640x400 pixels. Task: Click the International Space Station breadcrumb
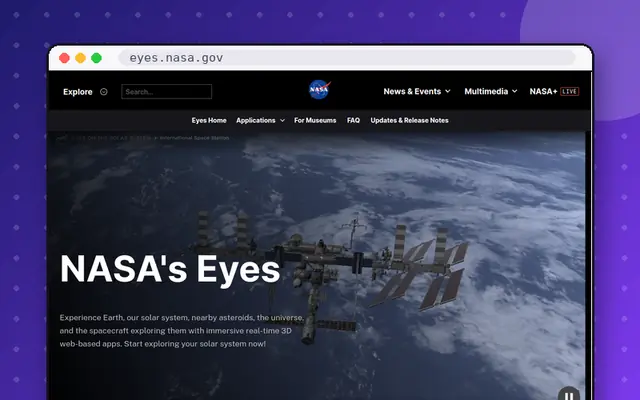pos(194,138)
